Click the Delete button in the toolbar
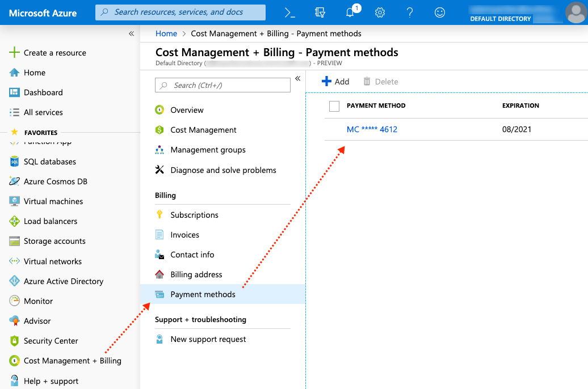The width and height of the screenshot is (588, 389). (x=381, y=81)
